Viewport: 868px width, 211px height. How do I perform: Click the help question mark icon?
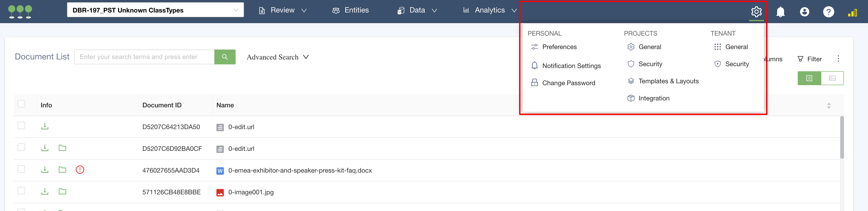[828, 12]
